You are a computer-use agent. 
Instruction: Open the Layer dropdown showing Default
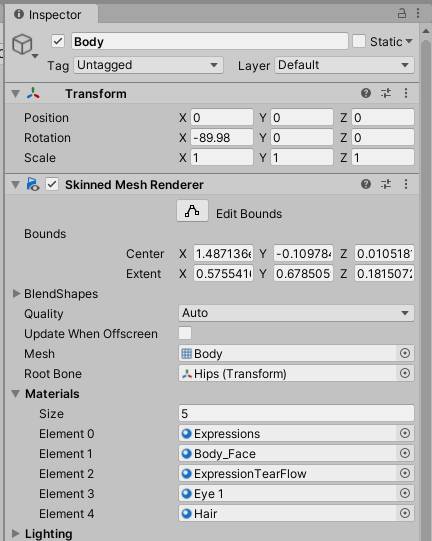coord(344,65)
